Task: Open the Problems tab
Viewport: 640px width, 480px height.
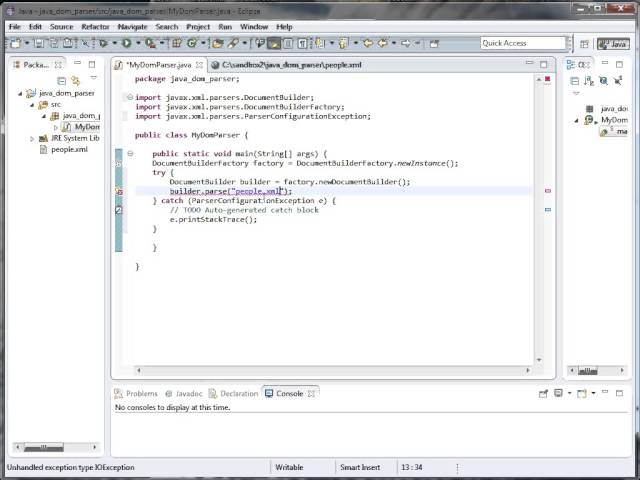Action: pyautogui.click(x=136, y=393)
